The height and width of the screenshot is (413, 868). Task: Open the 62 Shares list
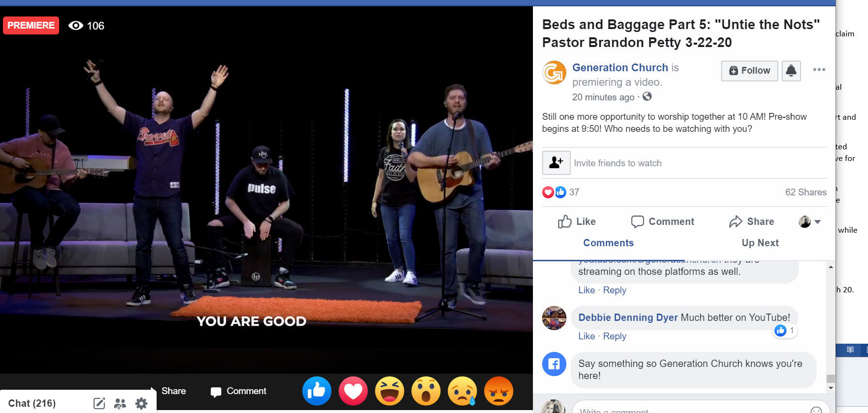pyautogui.click(x=805, y=192)
